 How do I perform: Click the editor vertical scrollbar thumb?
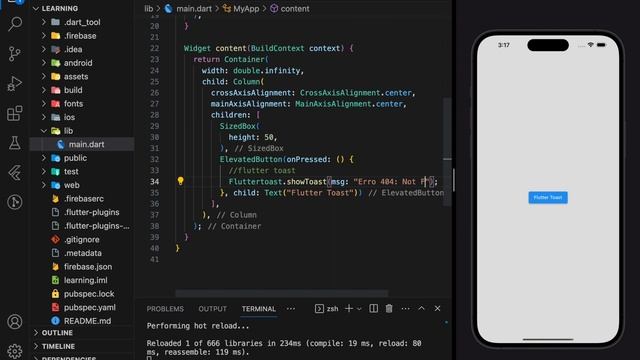pos(447,151)
